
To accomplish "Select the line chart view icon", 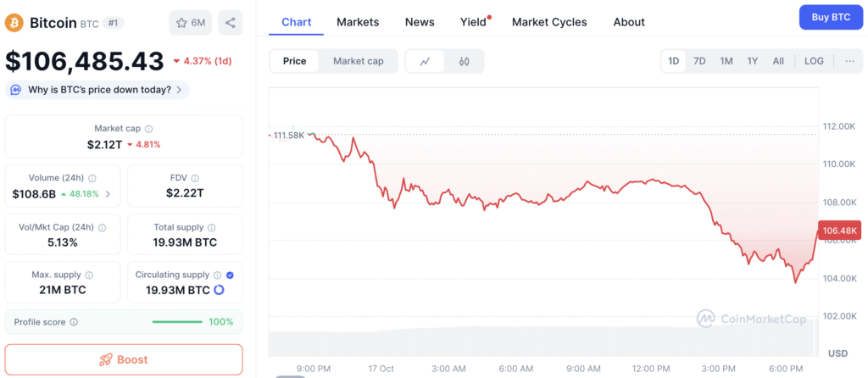I will [426, 61].
